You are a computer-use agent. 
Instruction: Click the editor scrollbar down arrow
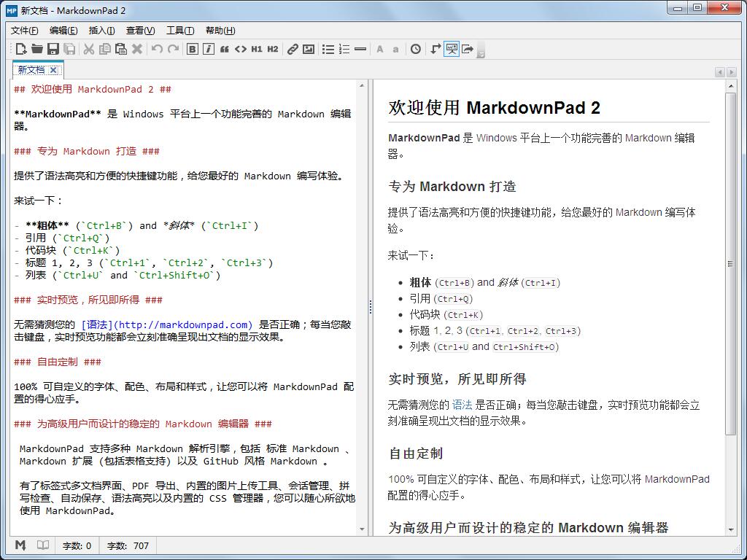point(362,529)
